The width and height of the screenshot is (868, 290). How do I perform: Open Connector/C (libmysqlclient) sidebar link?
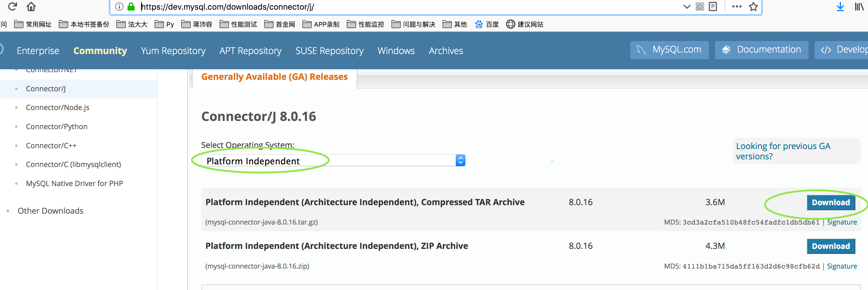click(73, 164)
